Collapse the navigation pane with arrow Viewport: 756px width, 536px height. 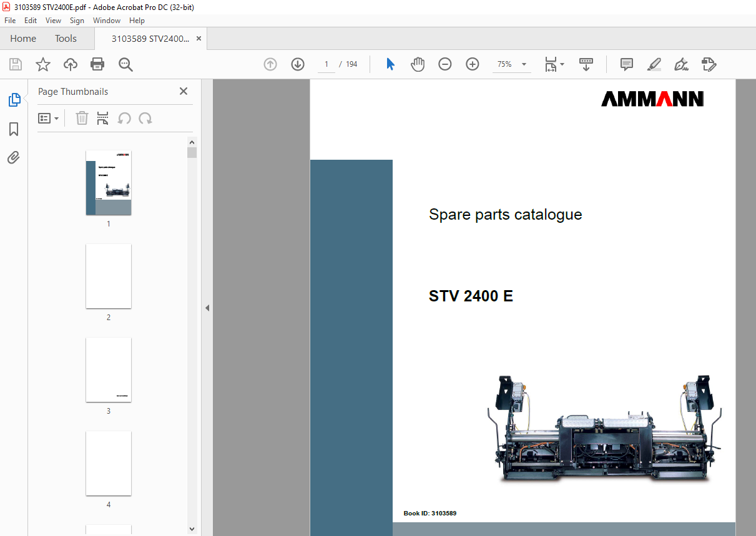pyautogui.click(x=207, y=308)
